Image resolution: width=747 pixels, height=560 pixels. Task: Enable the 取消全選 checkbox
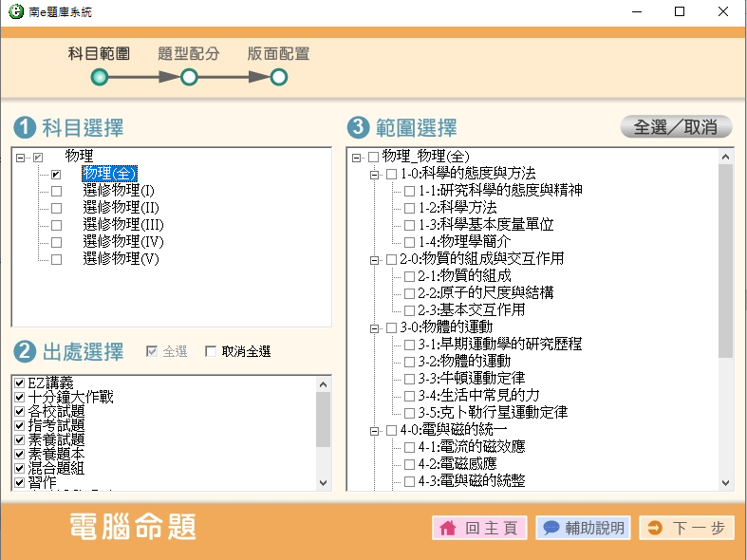[x=211, y=352]
